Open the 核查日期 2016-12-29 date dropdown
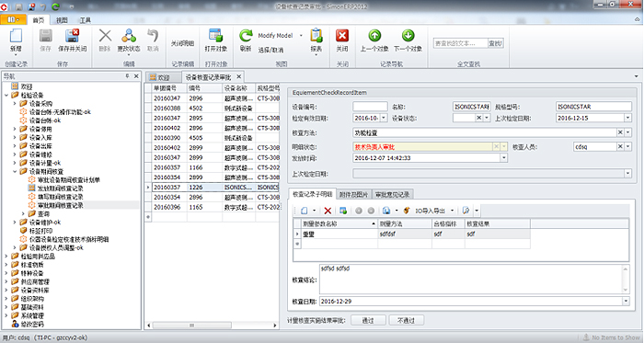644x343 pixels. tap(626, 301)
